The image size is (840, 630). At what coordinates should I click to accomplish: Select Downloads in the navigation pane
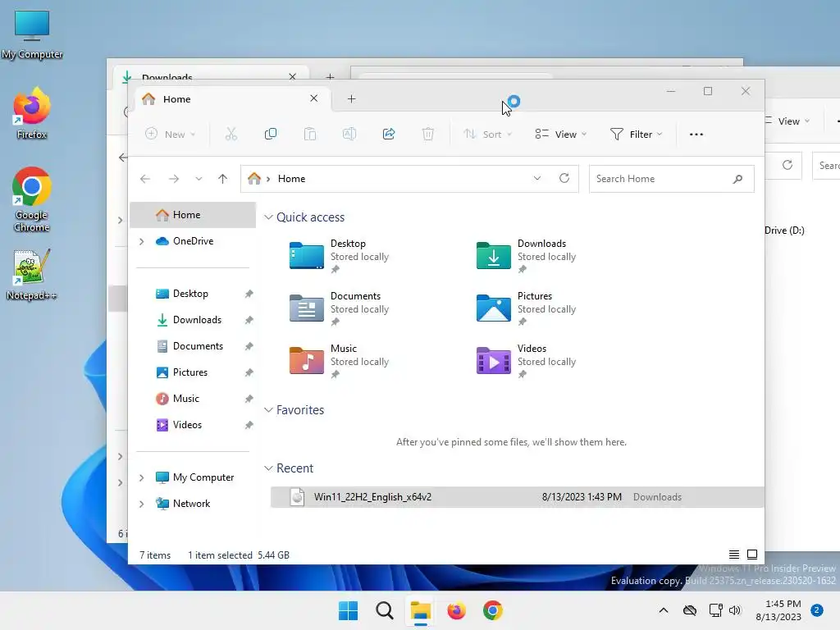(193, 320)
